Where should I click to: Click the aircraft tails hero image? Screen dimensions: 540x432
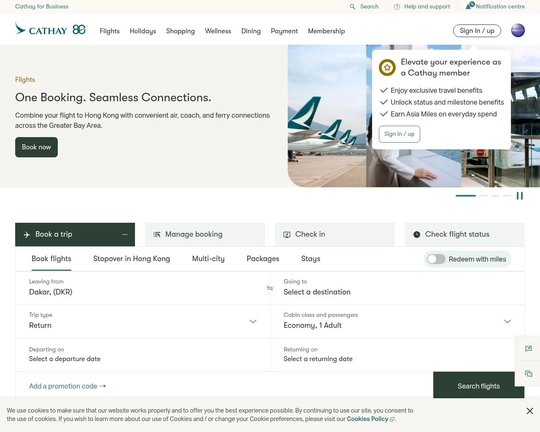(x=327, y=116)
